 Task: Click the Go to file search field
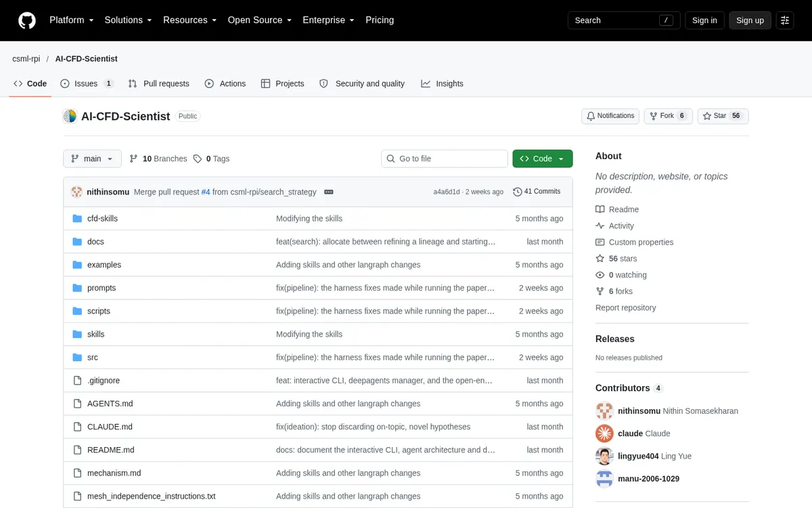[445, 158]
